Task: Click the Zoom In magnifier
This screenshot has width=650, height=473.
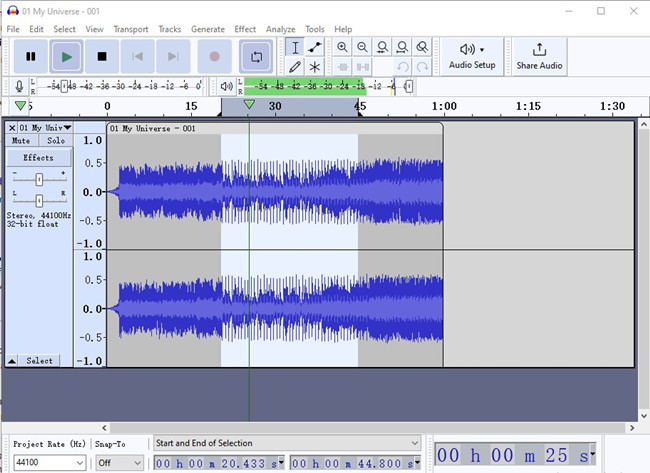Action: coord(342,47)
